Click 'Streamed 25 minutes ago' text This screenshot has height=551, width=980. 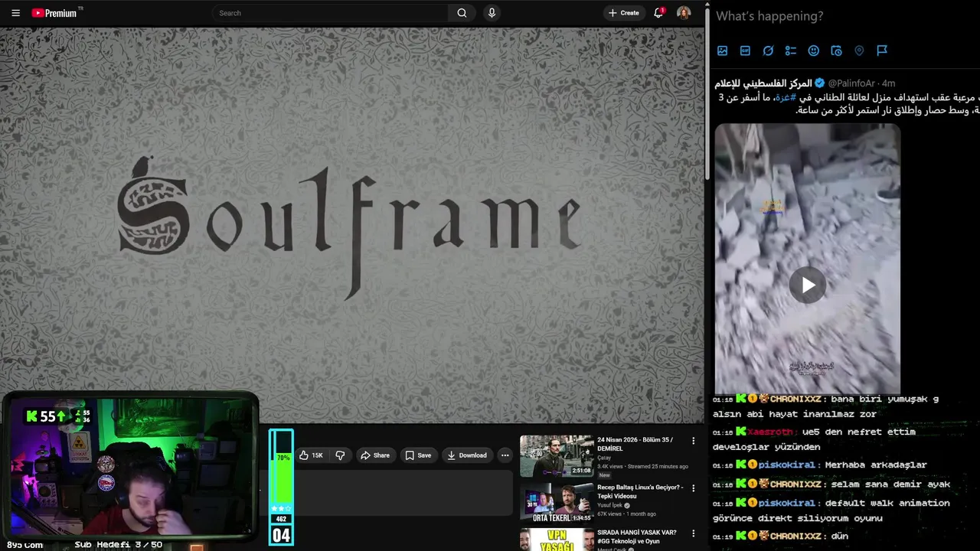pyautogui.click(x=657, y=466)
